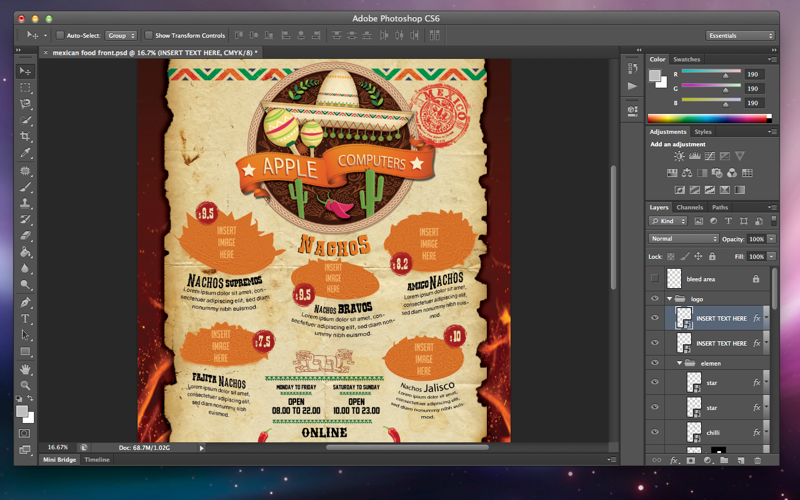Add a layer mask from Layers footer

point(691,460)
